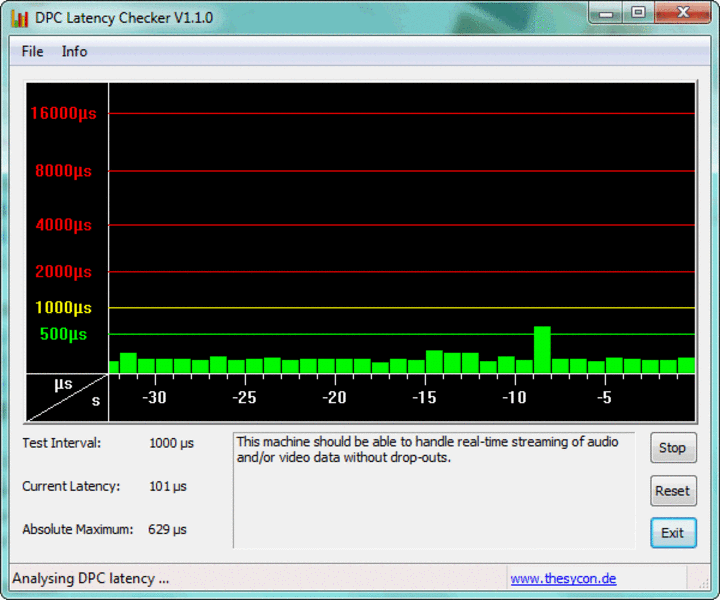
Task: Open the Info menu
Action: click(74, 51)
